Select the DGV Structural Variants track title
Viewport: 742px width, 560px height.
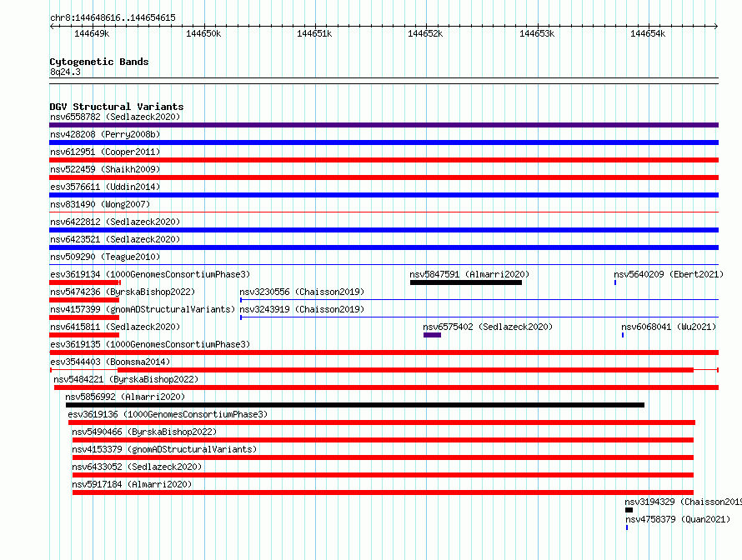(x=117, y=107)
